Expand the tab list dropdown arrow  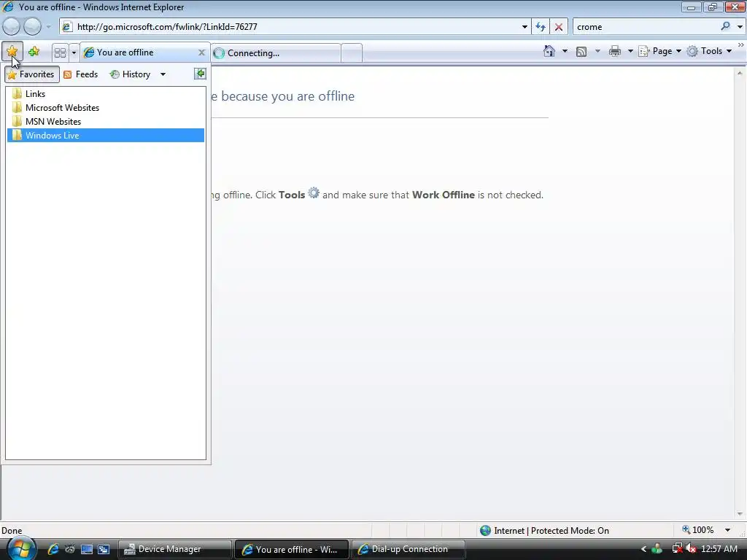click(x=74, y=52)
